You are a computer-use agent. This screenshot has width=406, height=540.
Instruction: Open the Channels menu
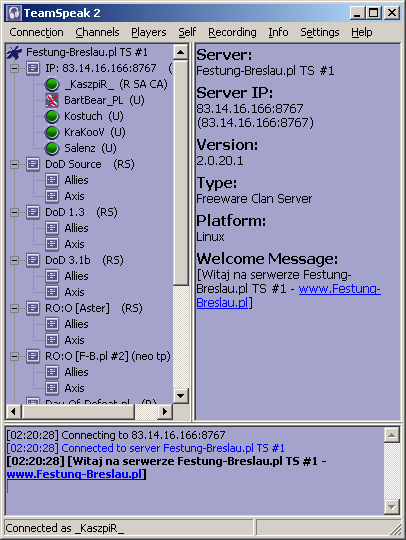[x=97, y=32]
